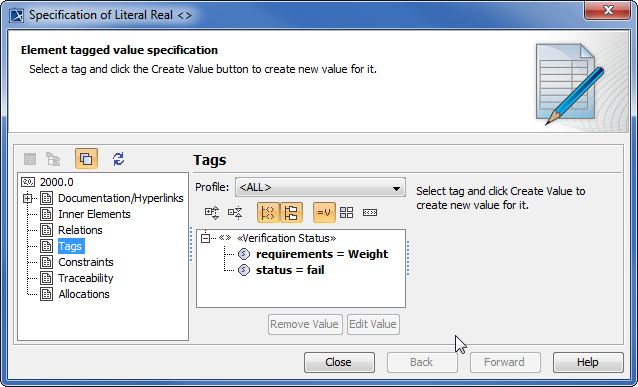Image resolution: width=638 pixels, height=387 pixels.
Task: Select Traceability in the left tree
Action: (86, 278)
